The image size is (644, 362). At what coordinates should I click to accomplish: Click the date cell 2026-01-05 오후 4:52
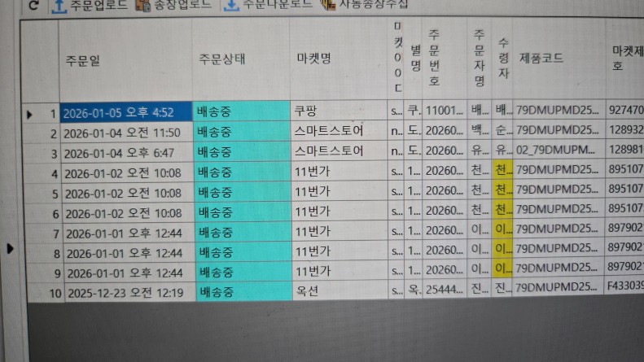tap(125, 112)
